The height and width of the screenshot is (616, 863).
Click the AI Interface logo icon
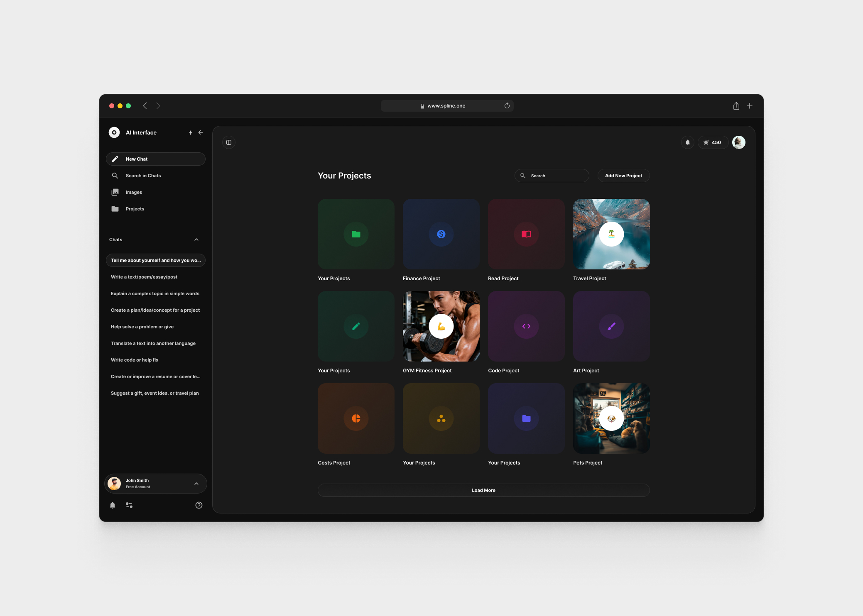[114, 132]
